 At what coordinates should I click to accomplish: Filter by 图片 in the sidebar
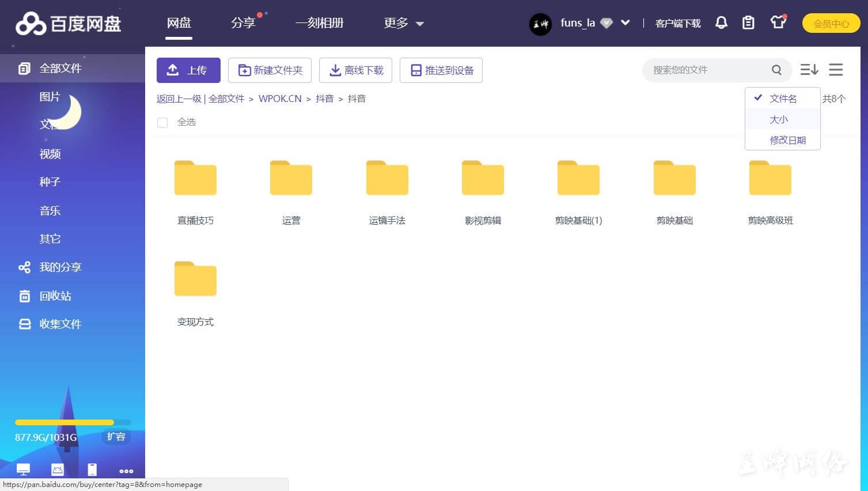point(50,97)
